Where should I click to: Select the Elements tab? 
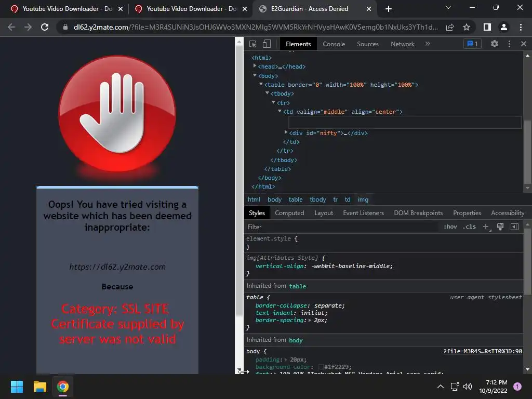298,44
